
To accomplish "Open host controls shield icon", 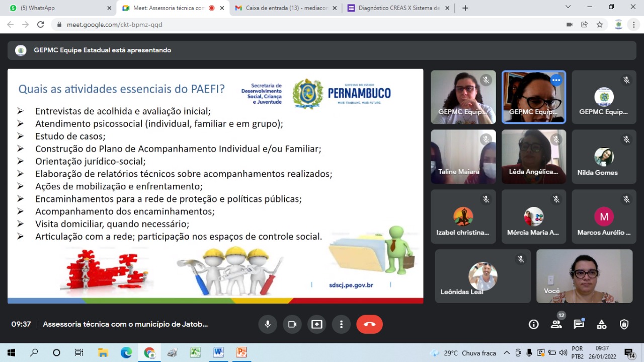I will click(x=624, y=325).
